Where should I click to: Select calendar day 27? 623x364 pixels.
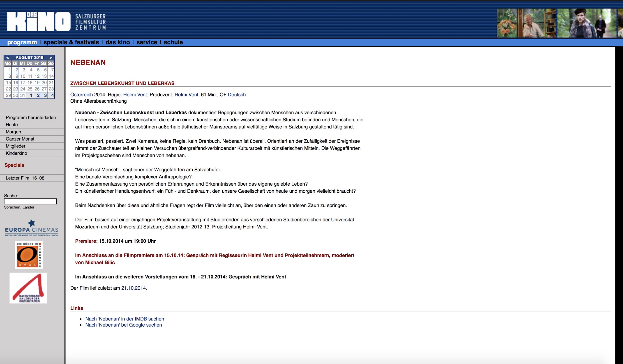tap(44, 89)
